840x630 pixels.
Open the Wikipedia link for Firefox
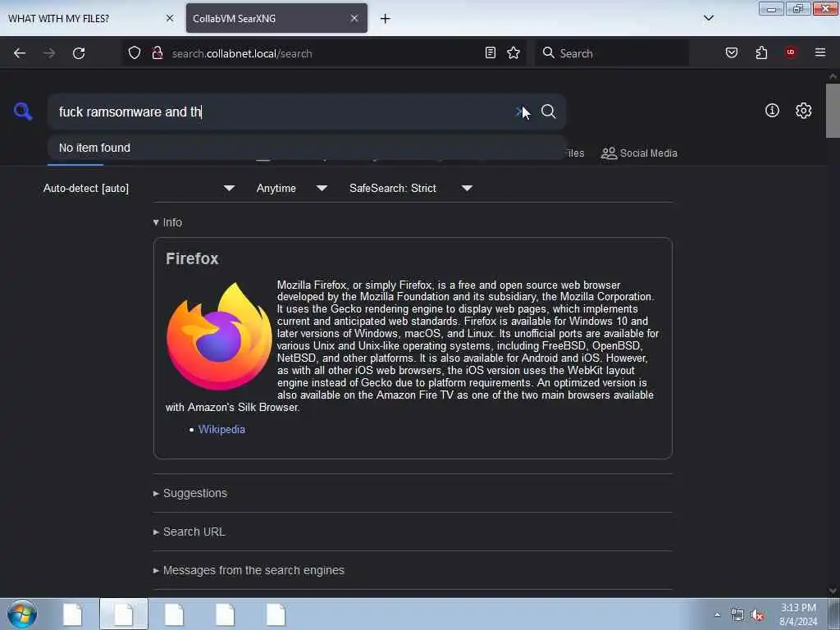[221, 429]
